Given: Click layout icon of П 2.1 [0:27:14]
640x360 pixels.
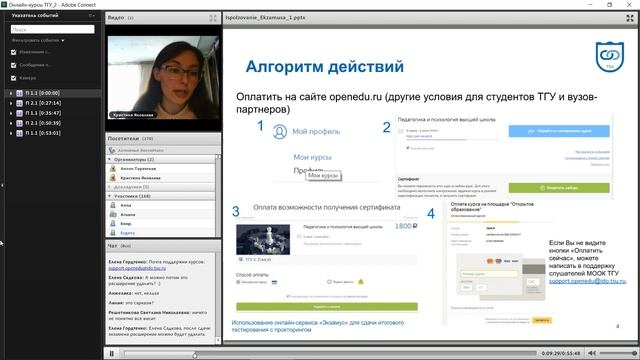Looking at the screenshot, I should pos(19,103).
